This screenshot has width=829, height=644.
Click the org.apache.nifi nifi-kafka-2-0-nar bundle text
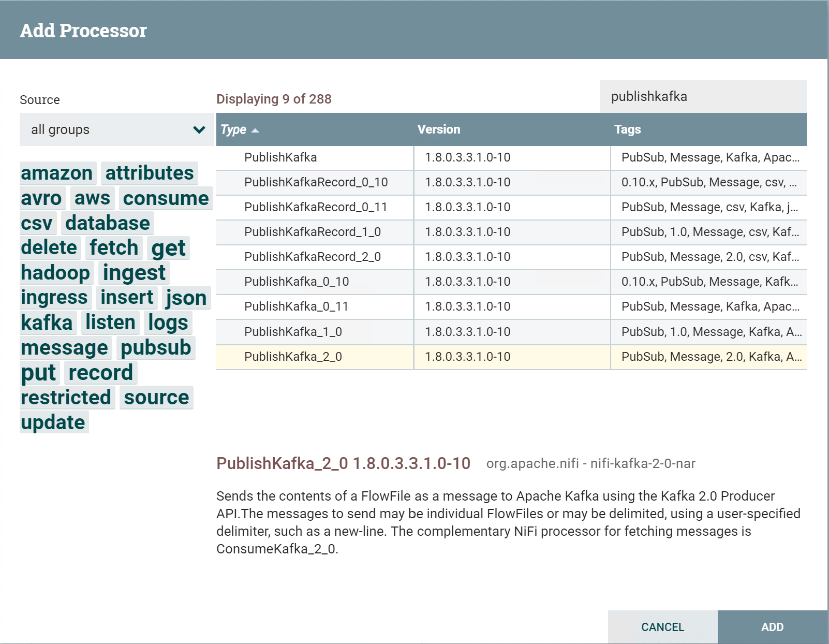coord(590,463)
